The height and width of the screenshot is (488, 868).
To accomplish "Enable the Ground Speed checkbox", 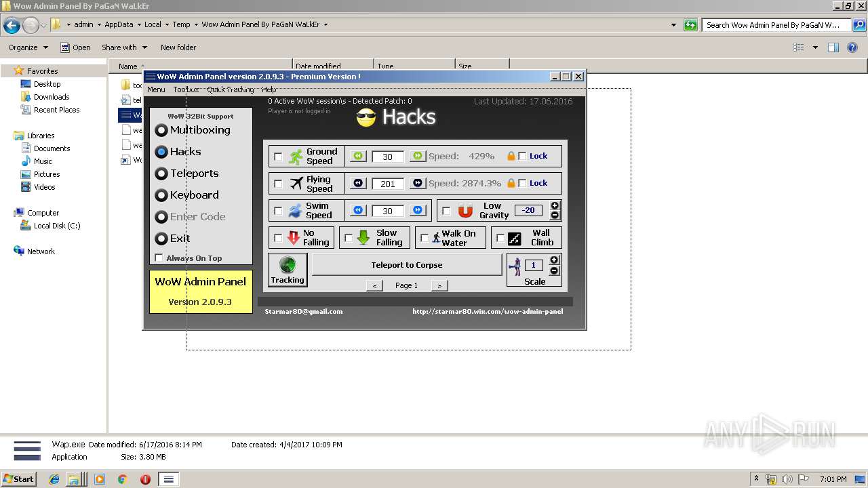I will pos(278,157).
